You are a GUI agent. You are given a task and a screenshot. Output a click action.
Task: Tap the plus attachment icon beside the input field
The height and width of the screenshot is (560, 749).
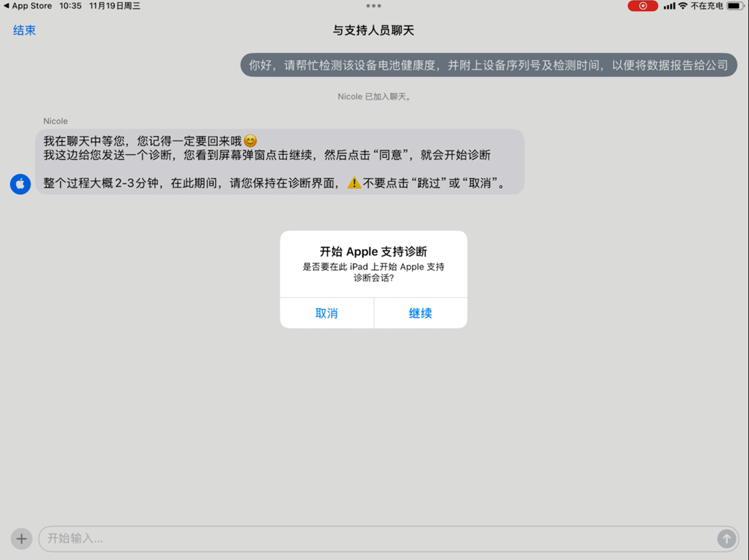21,538
